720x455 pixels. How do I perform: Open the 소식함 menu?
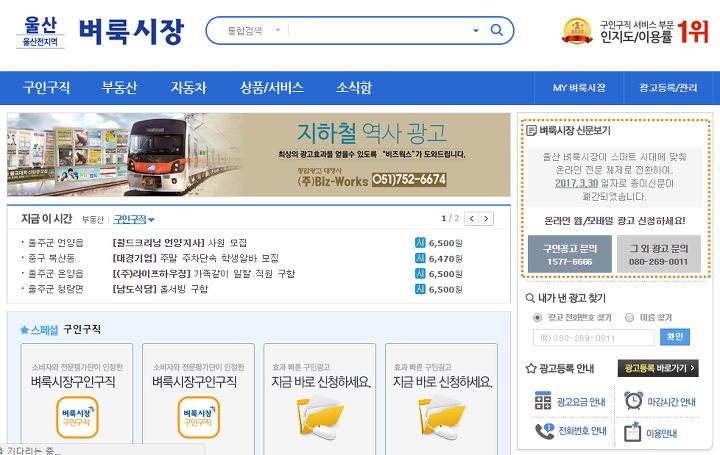[x=354, y=87]
